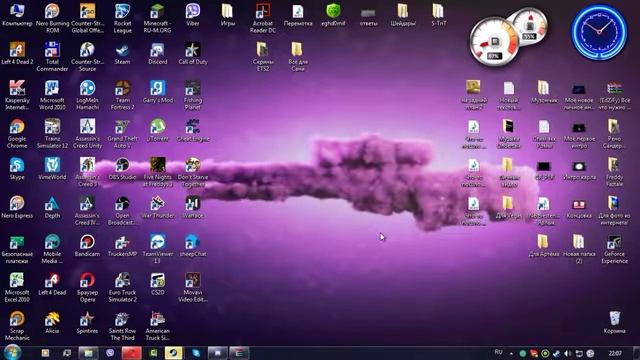640x360 pixels.
Task: Open the Fishing Planet shortcut
Action: [x=193, y=95]
